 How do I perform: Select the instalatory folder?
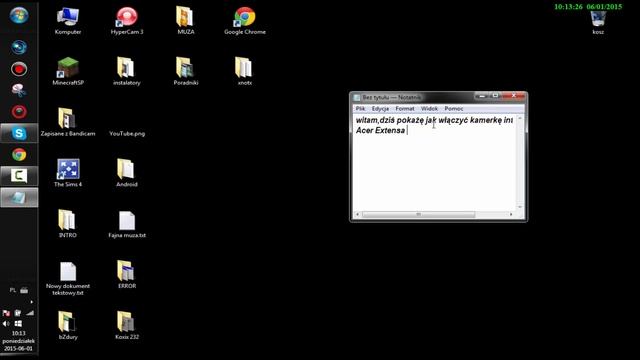tap(127, 71)
